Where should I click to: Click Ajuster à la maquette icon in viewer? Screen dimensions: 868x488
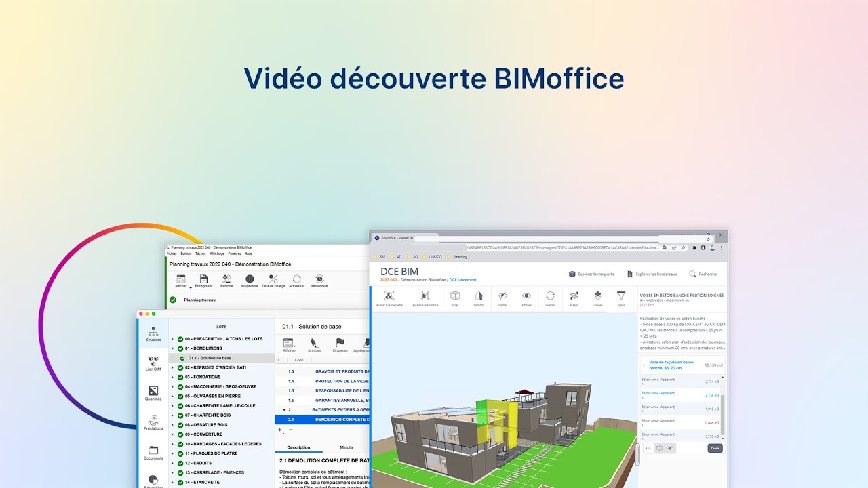coord(389,296)
